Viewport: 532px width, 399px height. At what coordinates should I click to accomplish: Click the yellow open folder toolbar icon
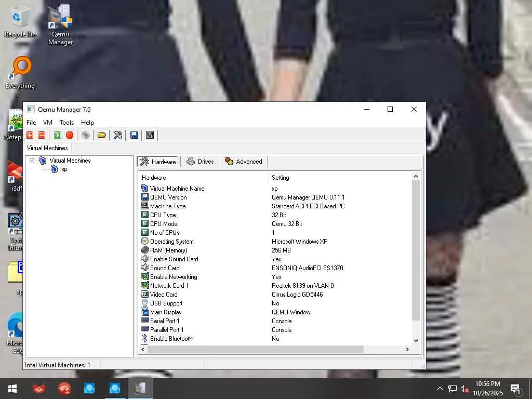tap(102, 135)
